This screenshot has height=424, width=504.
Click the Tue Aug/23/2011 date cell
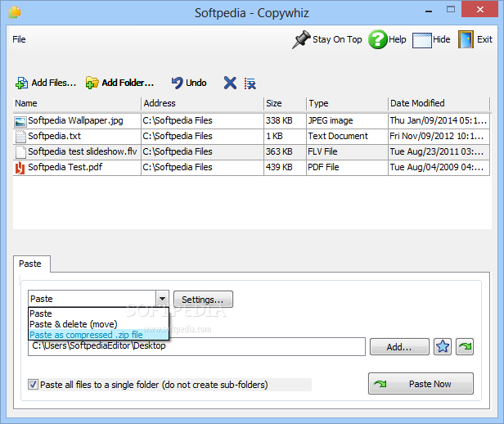[437, 151]
